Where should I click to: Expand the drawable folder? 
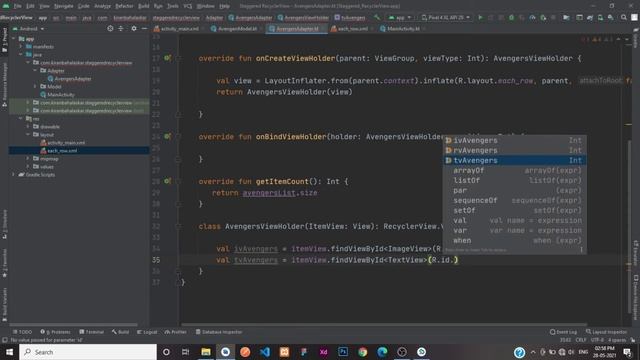point(28,127)
